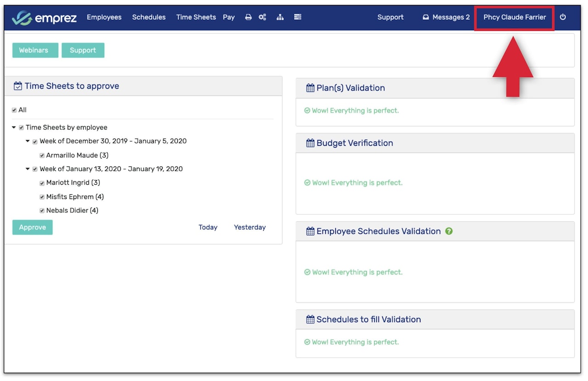Click the power logout icon
The width and height of the screenshot is (588, 381).
[x=563, y=17]
